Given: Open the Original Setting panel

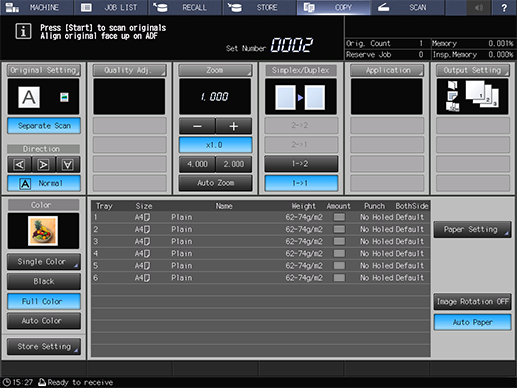Looking at the screenshot, I should point(44,70).
